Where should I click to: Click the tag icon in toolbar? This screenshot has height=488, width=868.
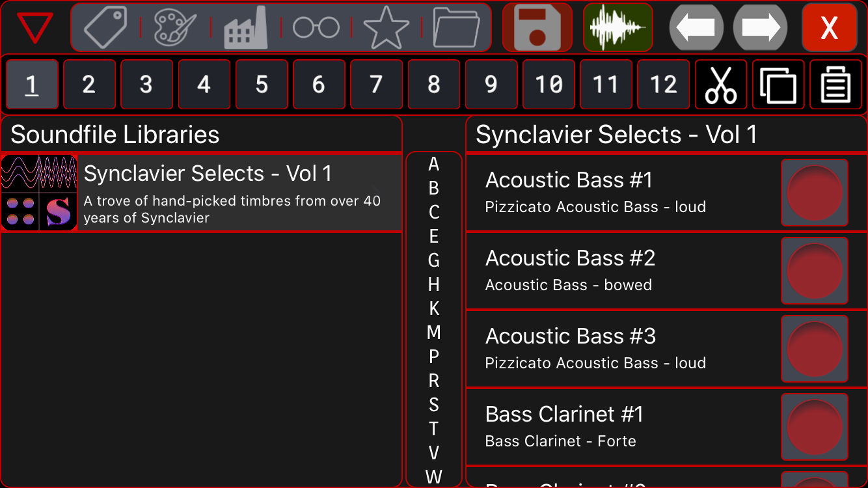(x=105, y=28)
